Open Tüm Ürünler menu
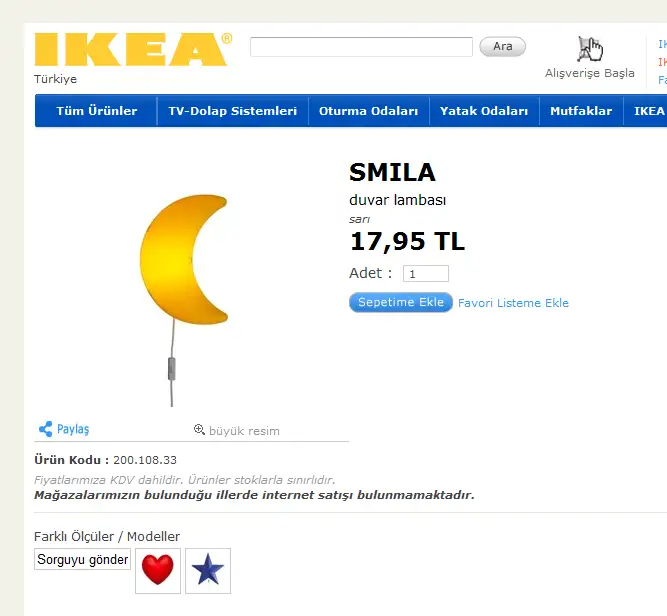This screenshot has height=616, width=667. [x=97, y=111]
